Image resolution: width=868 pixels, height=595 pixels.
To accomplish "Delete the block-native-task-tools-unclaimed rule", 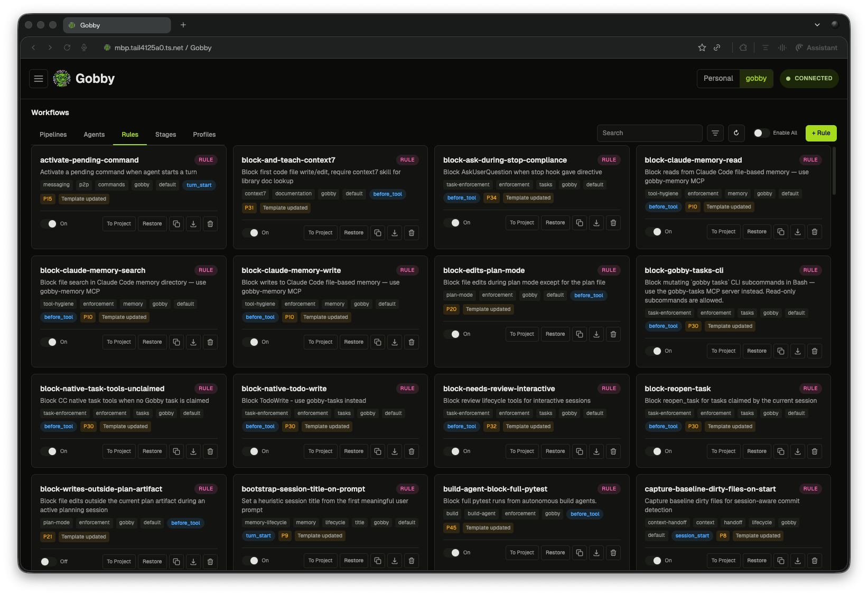I will (210, 451).
